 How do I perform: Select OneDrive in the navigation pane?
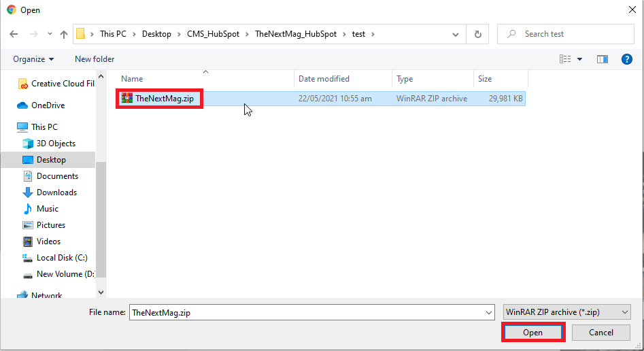pyautogui.click(x=48, y=105)
